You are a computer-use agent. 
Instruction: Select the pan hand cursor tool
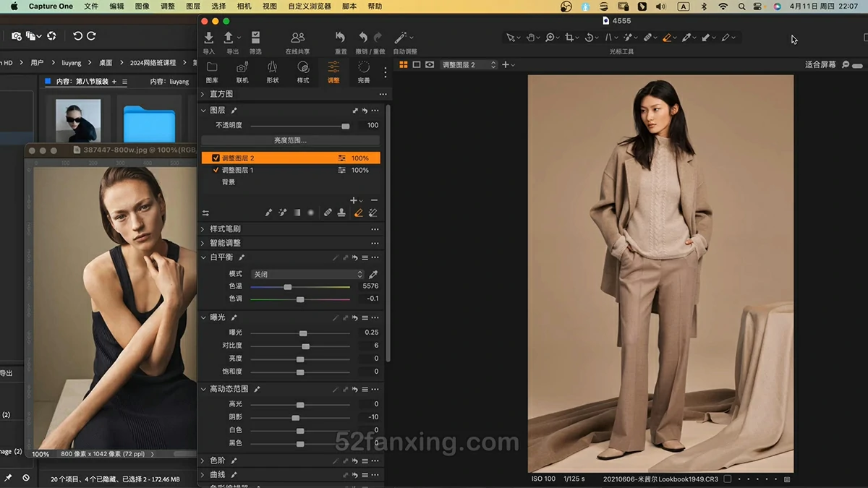pos(530,38)
